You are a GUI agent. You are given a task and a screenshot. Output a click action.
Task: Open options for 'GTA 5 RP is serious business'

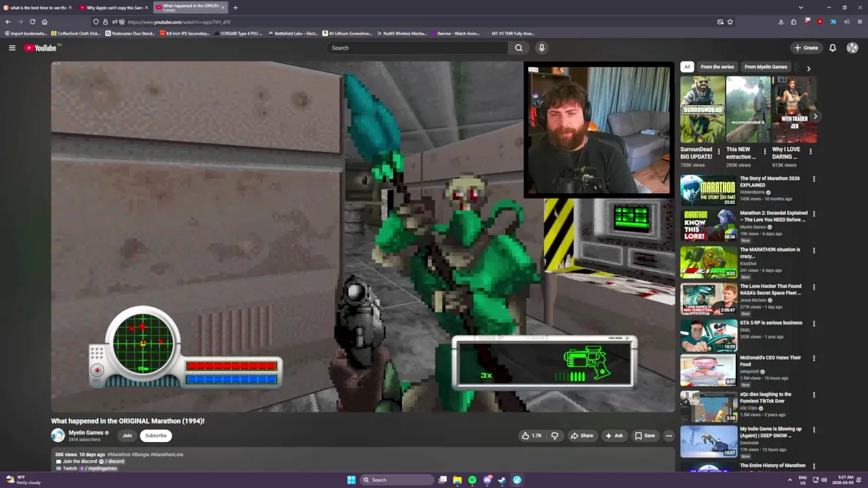[814, 323]
